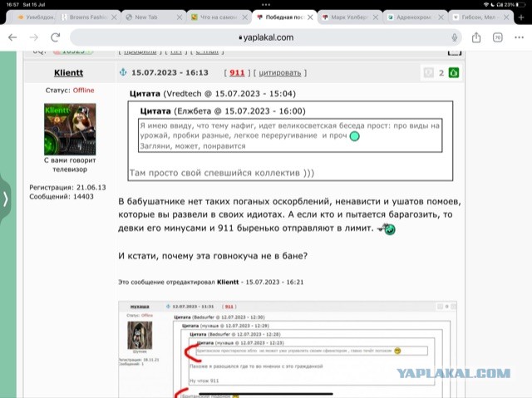Click the Wi-Fi status icon
The width and height of the screenshot is (532, 398).
pyautogui.click(x=485, y=5)
